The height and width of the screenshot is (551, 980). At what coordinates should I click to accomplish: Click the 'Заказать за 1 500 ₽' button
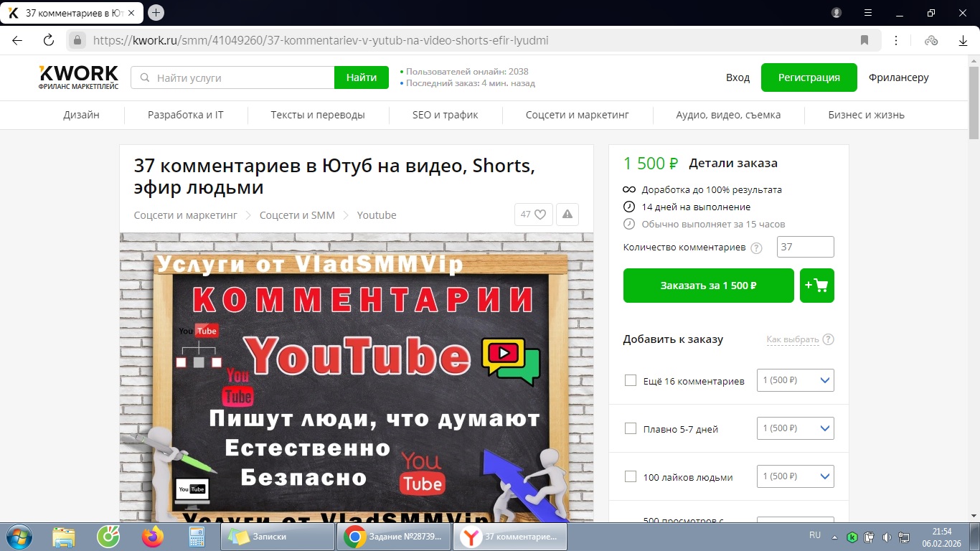tap(709, 286)
